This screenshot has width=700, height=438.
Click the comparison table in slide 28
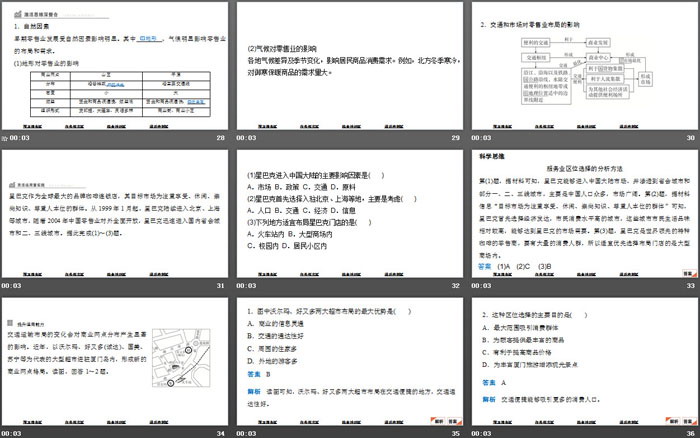point(120,94)
